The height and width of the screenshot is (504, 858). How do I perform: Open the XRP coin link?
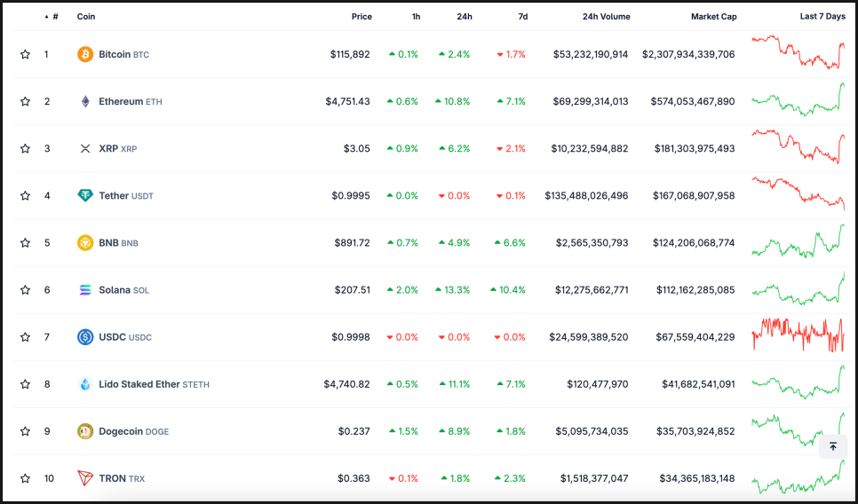pyautogui.click(x=117, y=148)
